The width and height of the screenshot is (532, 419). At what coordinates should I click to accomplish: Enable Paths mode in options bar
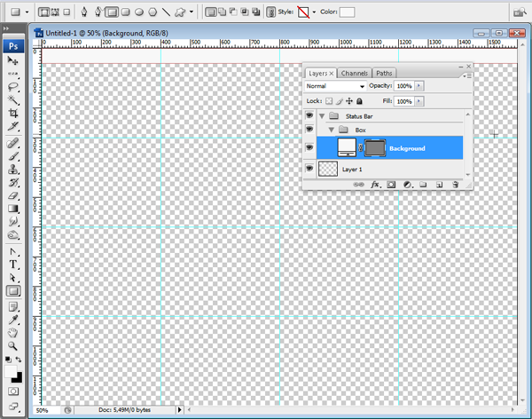pos(55,12)
